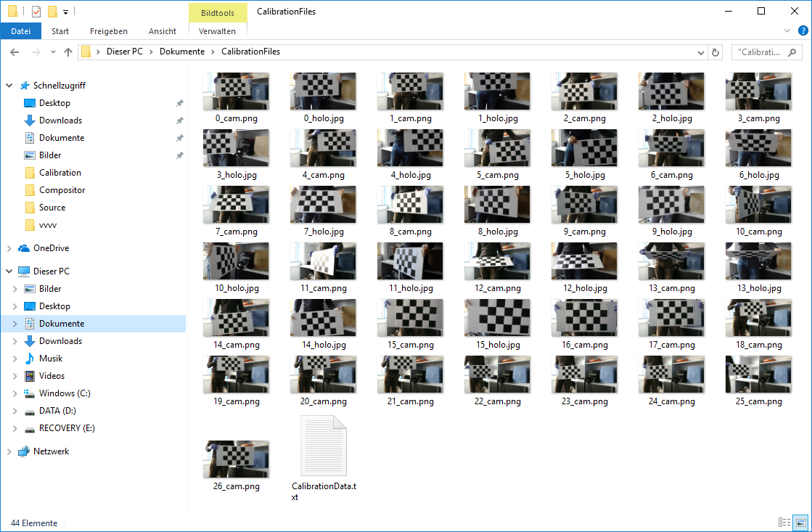Screen dimensions: 812x532
Task: Open the Source folder in sidebar
Action: pos(52,208)
